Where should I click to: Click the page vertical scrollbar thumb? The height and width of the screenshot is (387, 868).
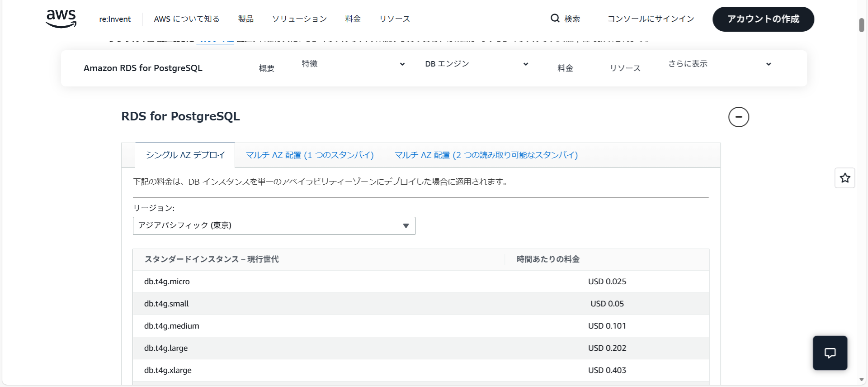(x=862, y=25)
